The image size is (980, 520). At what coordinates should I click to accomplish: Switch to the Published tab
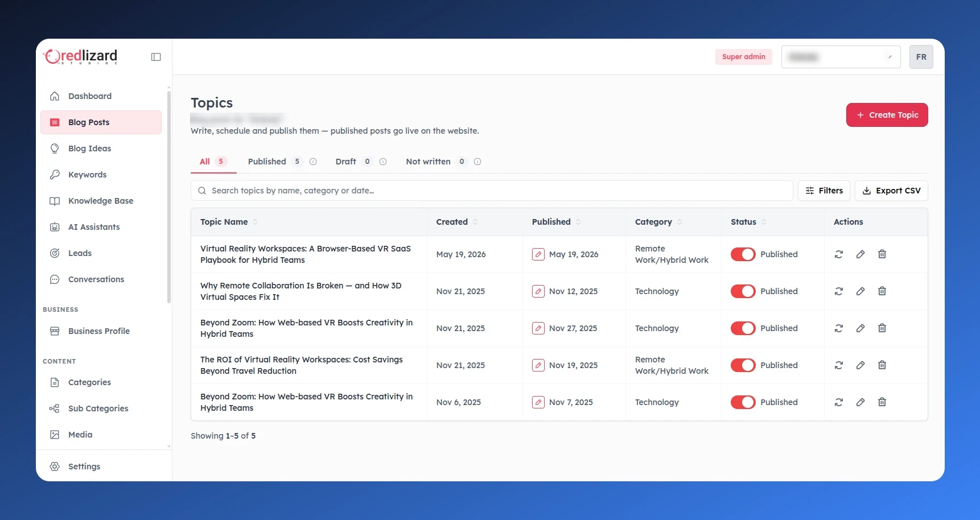274,162
